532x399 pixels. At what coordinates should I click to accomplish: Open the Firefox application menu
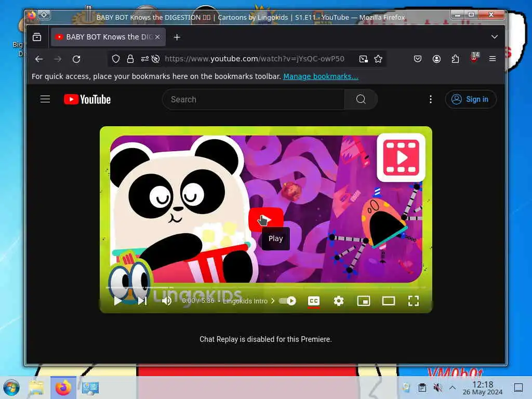point(493,59)
